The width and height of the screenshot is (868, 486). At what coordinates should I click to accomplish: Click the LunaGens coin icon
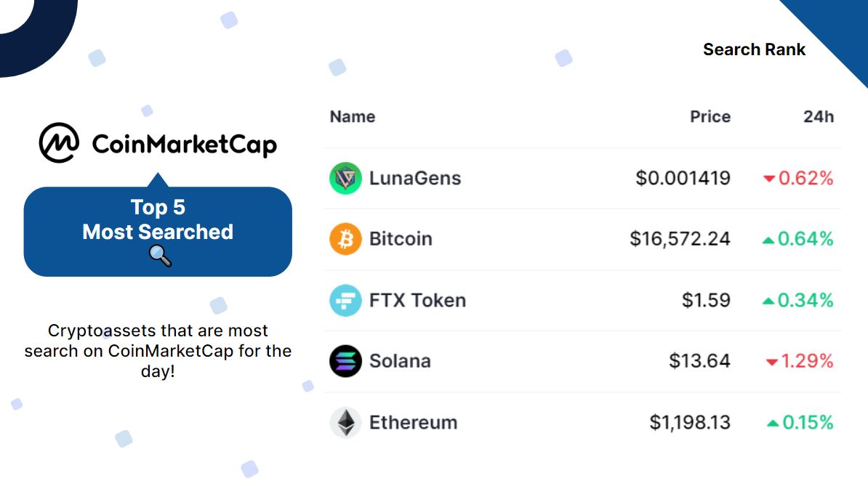[345, 178]
